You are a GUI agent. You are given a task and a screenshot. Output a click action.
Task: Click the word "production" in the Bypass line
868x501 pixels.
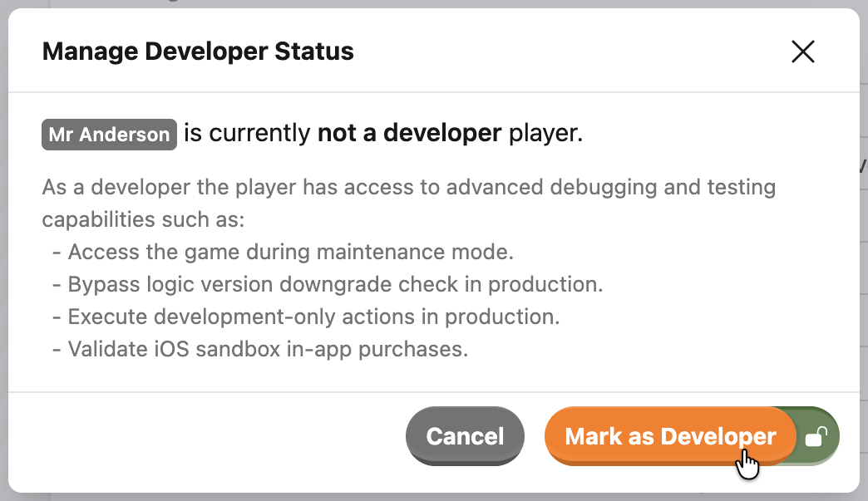point(545,284)
